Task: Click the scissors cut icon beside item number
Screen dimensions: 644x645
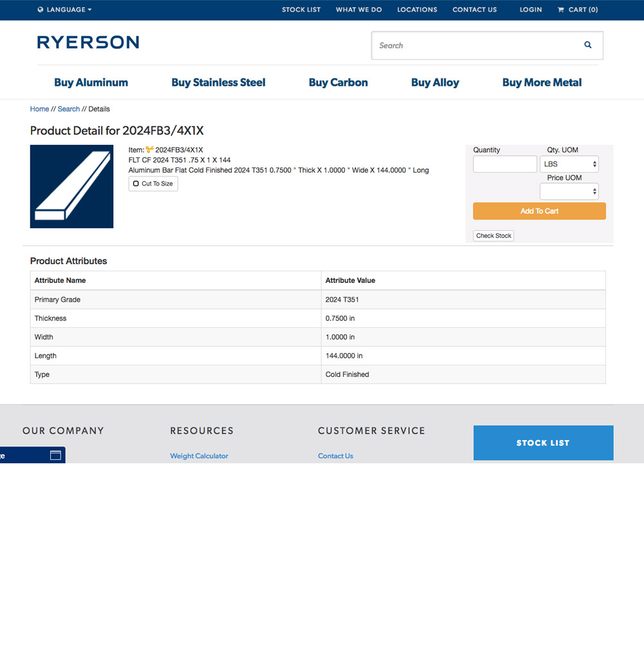Action: 149,149
